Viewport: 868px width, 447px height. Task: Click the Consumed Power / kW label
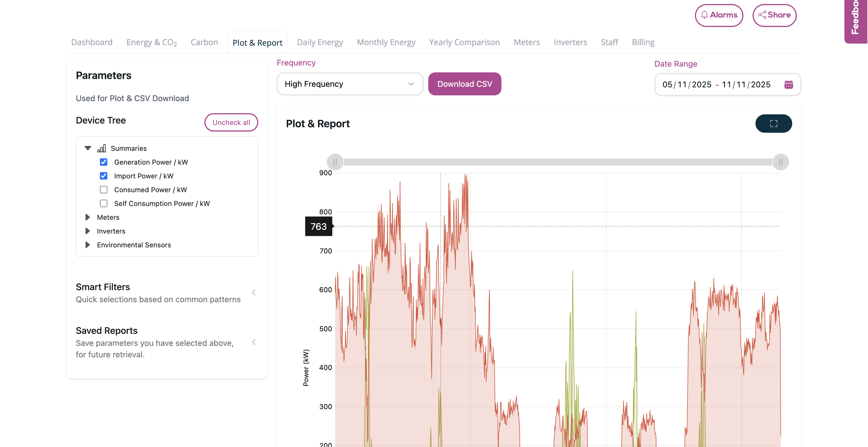coord(150,190)
